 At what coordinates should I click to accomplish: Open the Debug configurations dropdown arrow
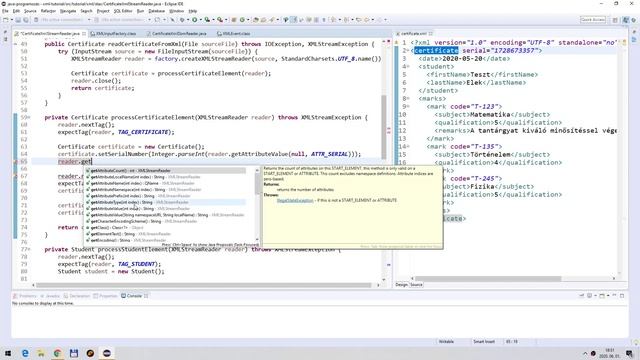coord(187,20)
